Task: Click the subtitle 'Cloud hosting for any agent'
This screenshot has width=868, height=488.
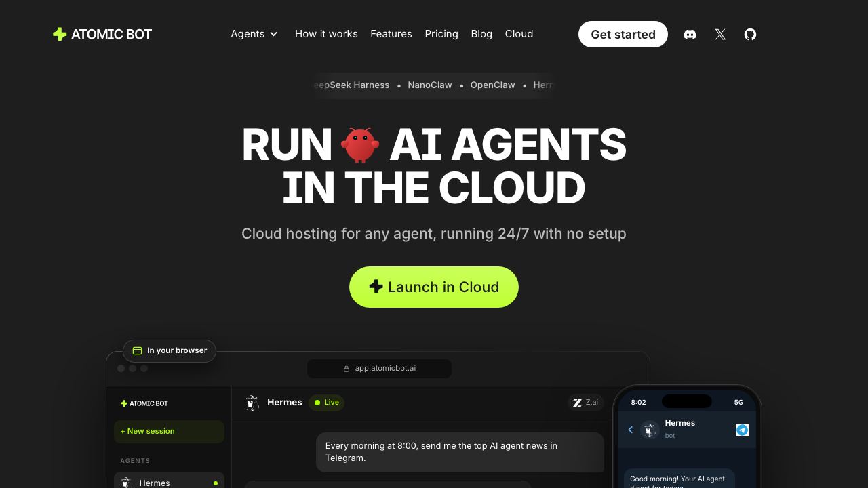Action: pos(434,234)
